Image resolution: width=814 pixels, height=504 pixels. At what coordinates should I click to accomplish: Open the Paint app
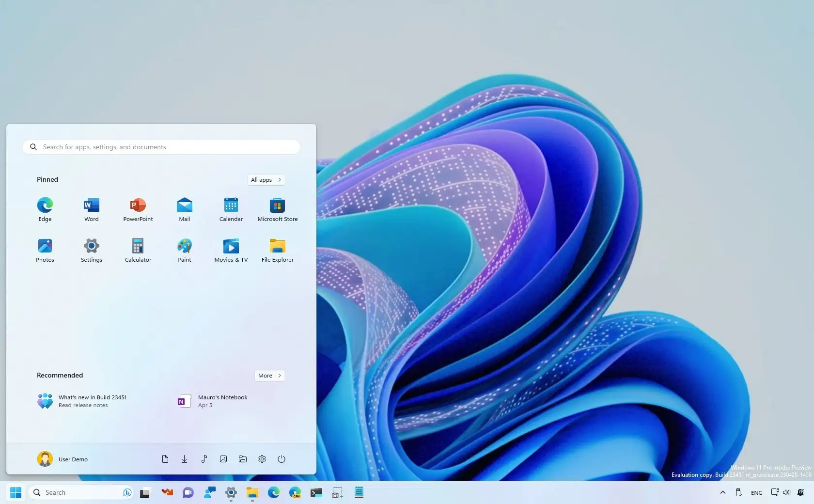(185, 250)
